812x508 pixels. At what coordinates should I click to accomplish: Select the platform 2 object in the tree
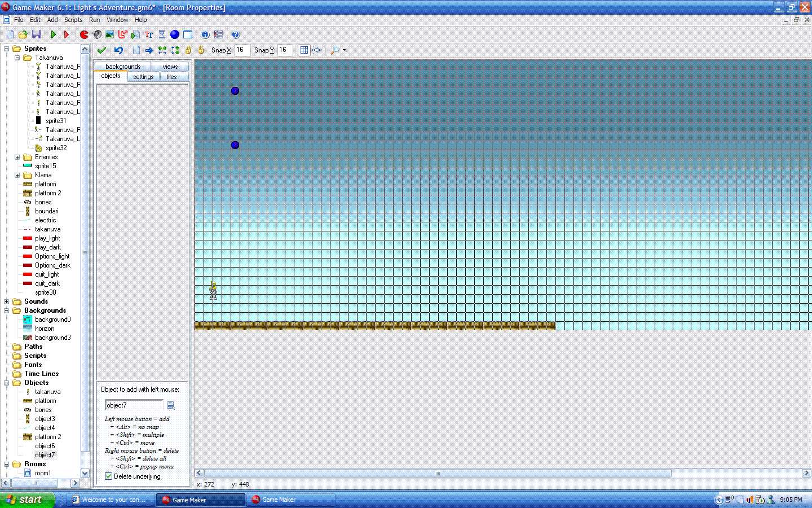[x=48, y=437]
